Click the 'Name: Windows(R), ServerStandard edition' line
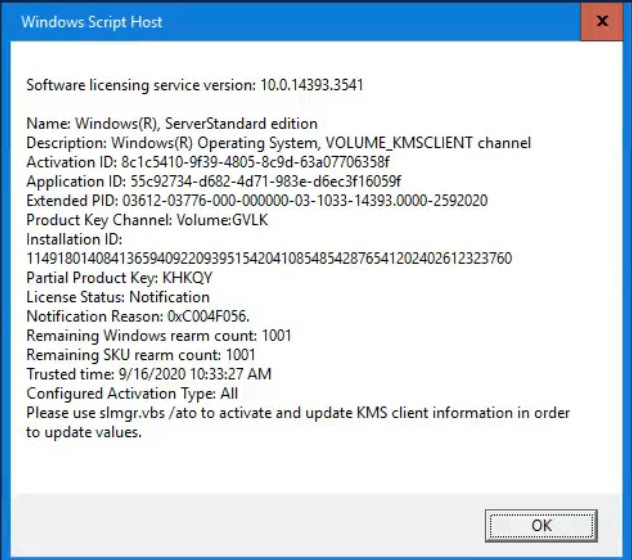Screen dimensions: 632x560 [172, 123]
